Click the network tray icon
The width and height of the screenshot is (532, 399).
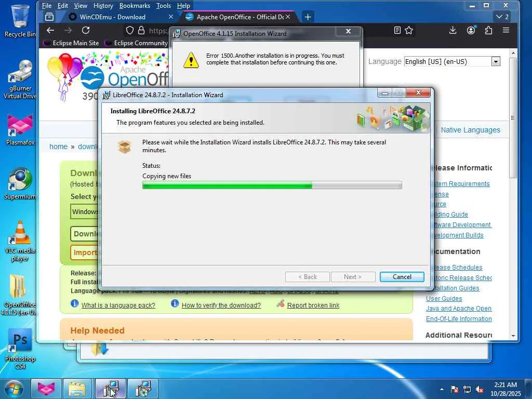coord(467,389)
